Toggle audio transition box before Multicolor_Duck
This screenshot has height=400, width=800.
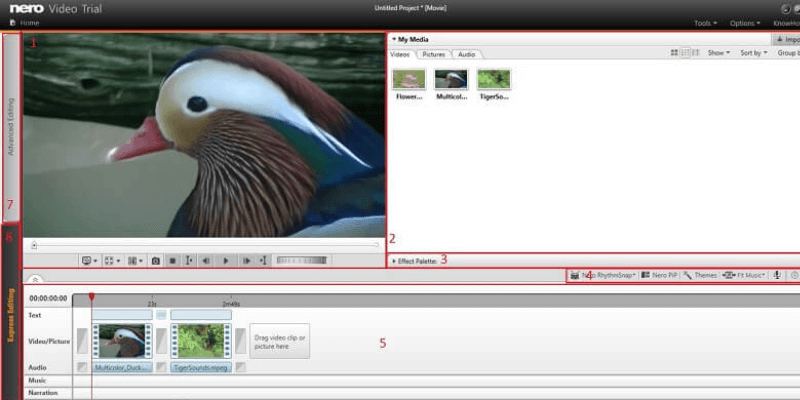(82, 367)
